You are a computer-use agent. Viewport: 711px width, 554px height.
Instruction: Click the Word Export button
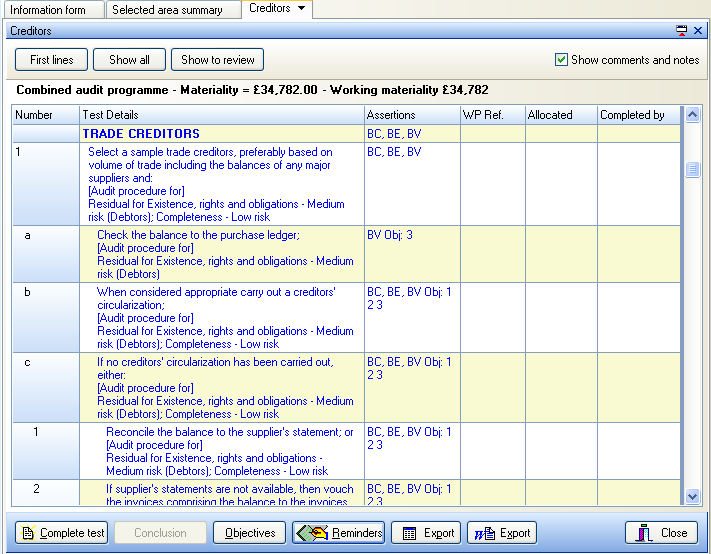(502, 533)
